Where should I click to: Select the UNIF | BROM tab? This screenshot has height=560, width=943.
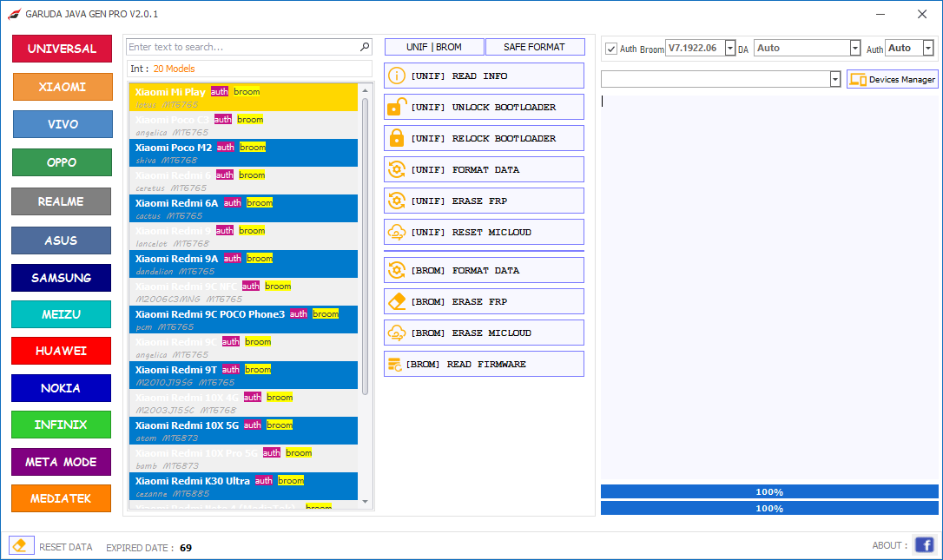[434, 47]
